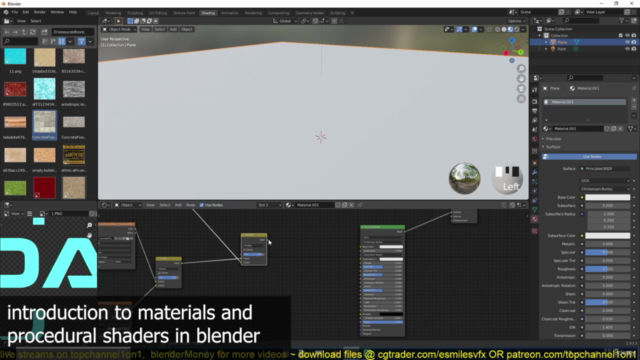The width and height of the screenshot is (640, 360).
Task: Switch to solid viewport shading
Action: [504, 29]
